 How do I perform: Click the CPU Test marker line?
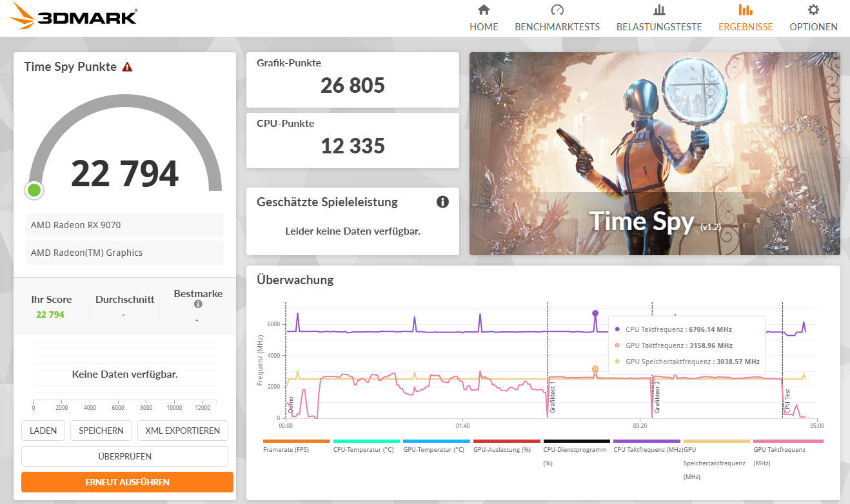point(782,361)
